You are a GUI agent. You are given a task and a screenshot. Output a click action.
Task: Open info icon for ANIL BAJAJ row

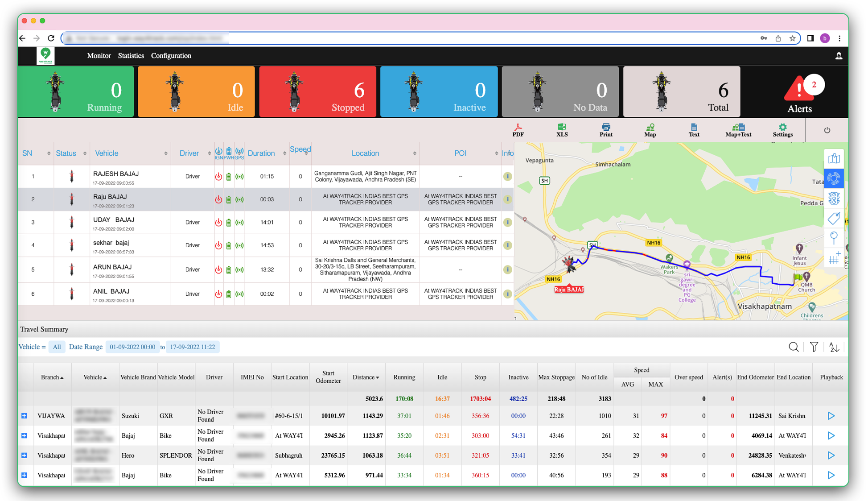coord(507,294)
